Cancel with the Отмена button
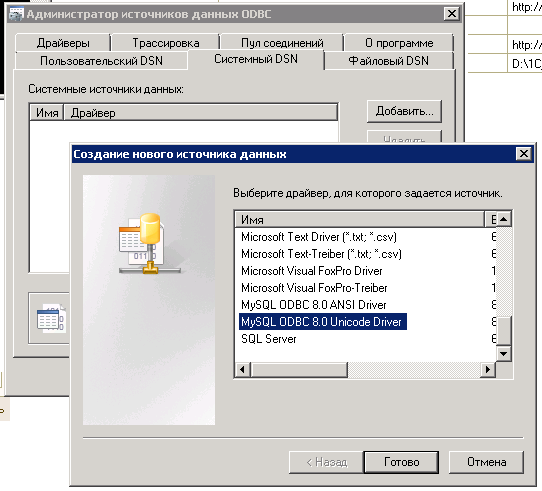The width and height of the screenshot is (542, 491). click(x=486, y=462)
